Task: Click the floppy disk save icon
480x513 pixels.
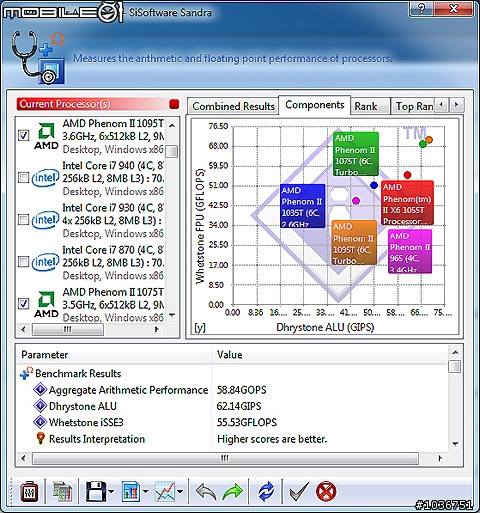Action: [96, 492]
